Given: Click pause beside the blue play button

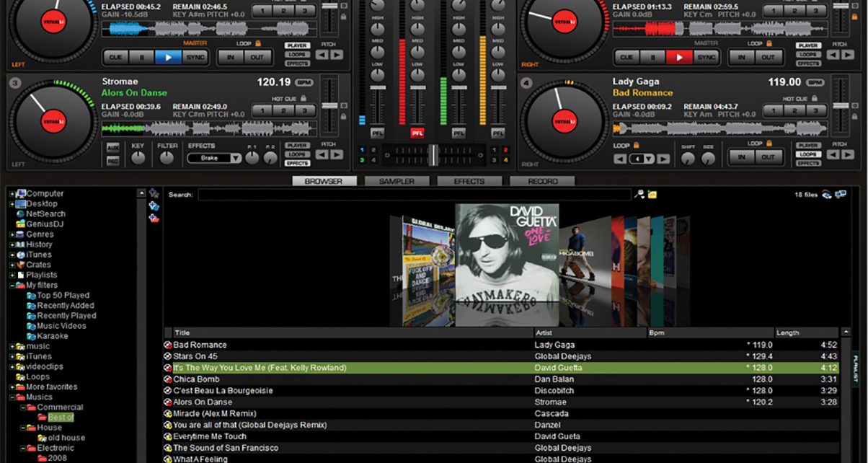Looking at the screenshot, I should pyautogui.click(x=142, y=57).
